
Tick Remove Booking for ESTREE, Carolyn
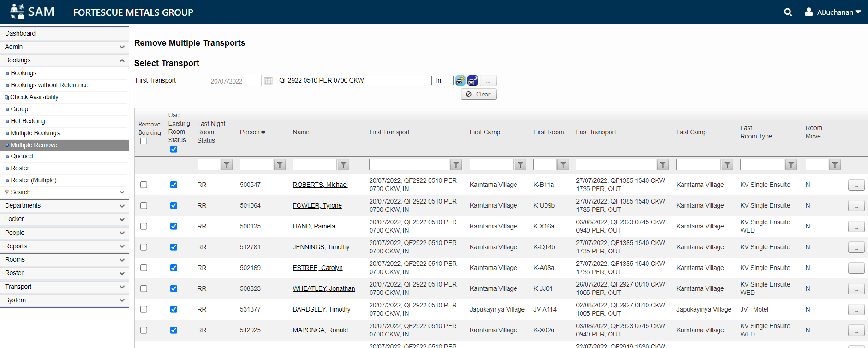tap(144, 268)
